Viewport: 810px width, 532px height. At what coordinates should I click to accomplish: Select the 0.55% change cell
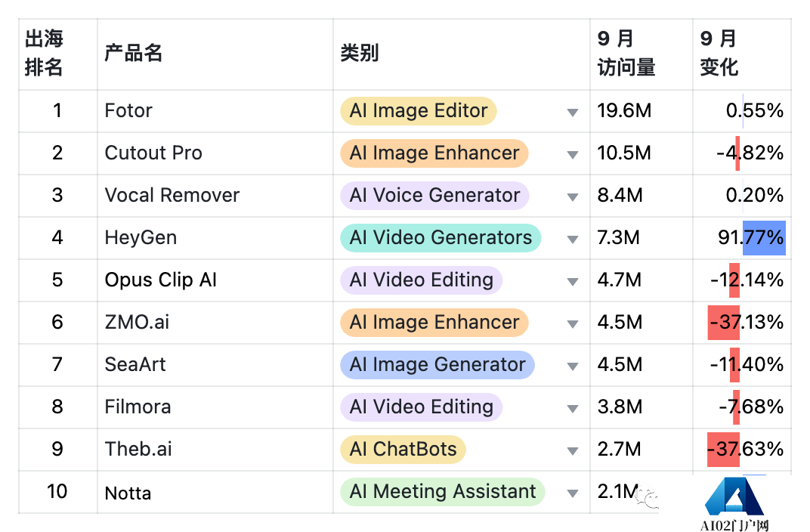(x=741, y=111)
